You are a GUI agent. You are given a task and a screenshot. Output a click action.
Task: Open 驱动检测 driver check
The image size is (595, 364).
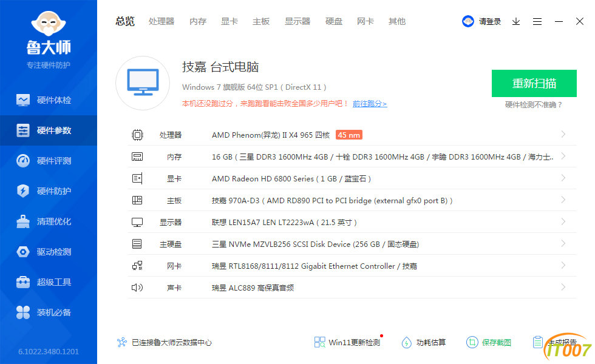(x=49, y=252)
